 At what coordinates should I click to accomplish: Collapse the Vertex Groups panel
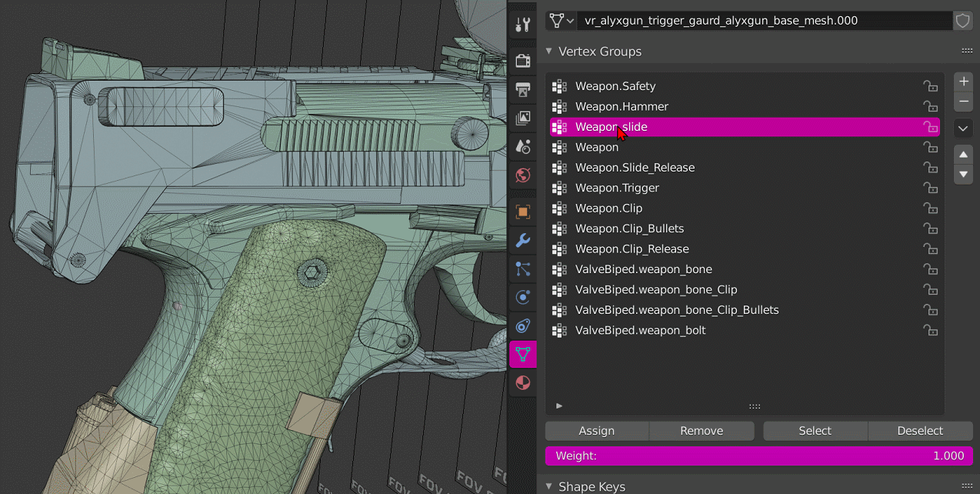tap(549, 52)
